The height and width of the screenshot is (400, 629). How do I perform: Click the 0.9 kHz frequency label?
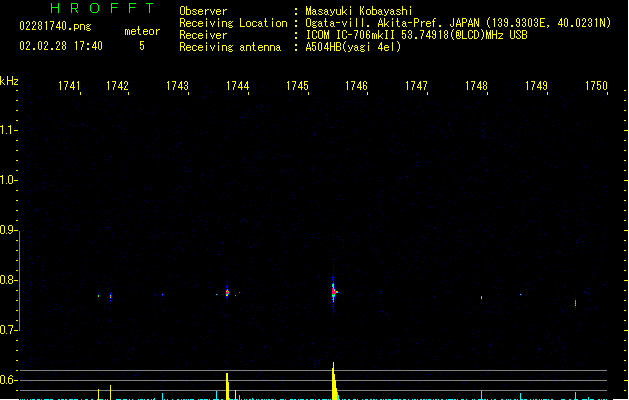tap(7, 230)
